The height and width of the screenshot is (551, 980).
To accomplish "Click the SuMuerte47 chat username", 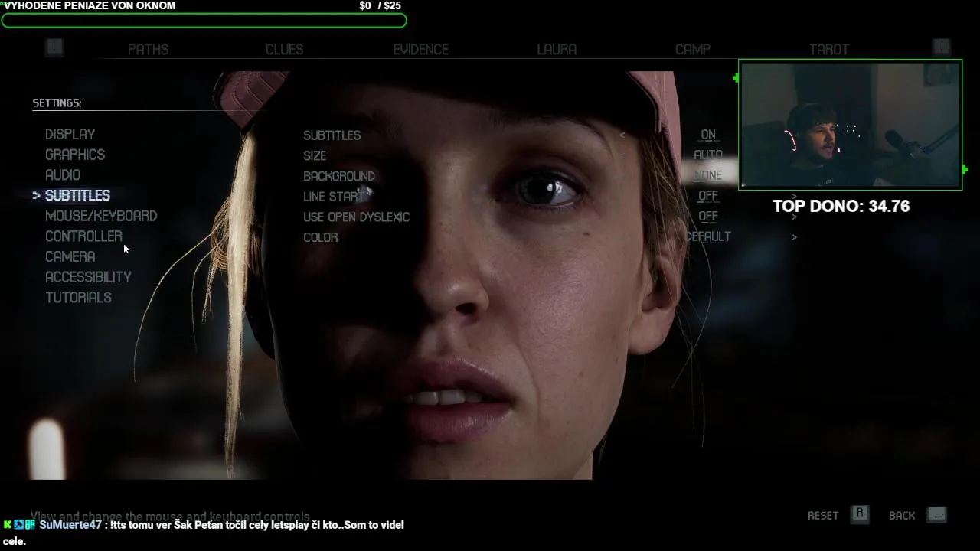I will click(70, 525).
